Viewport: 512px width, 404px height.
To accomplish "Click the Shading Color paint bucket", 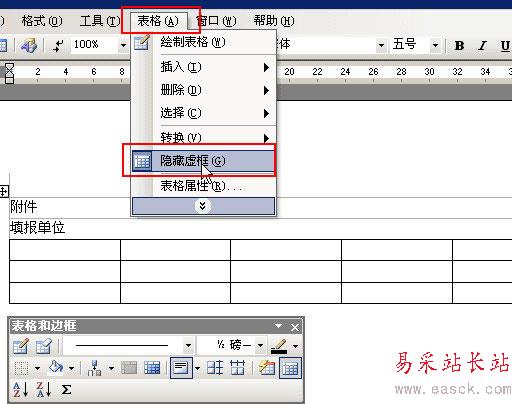I will [x=56, y=368].
